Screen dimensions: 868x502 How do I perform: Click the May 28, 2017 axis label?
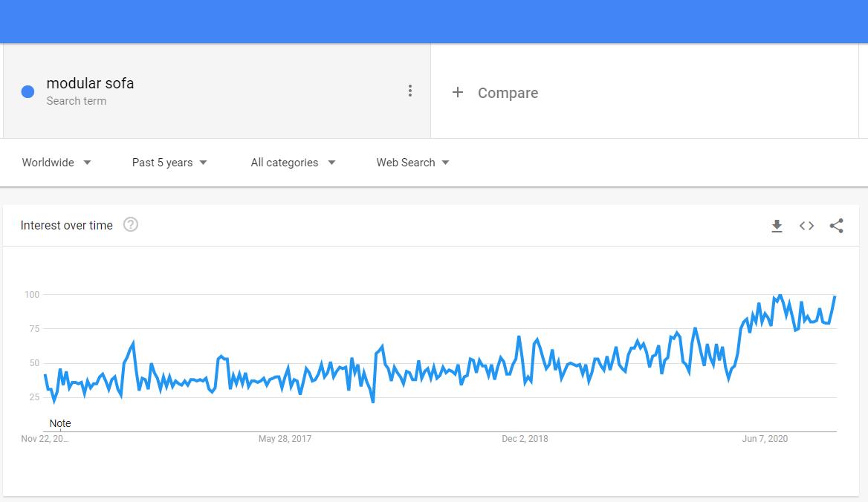pos(285,439)
